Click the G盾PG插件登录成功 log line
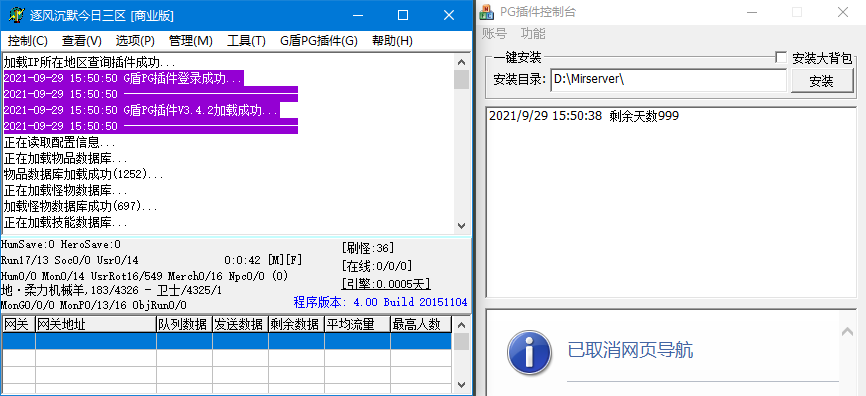 tap(123, 78)
